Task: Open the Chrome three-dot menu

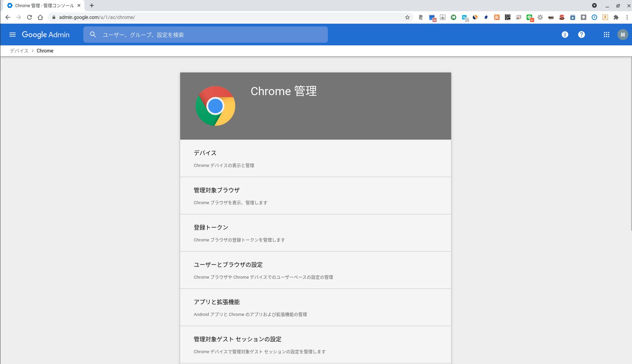Action: coord(627,17)
